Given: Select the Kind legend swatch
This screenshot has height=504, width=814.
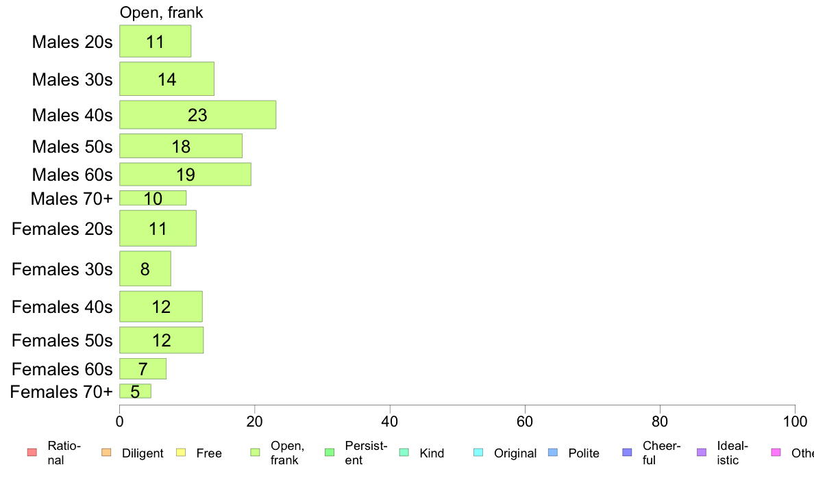Looking at the screenshot, I should (x=404, y=453).
